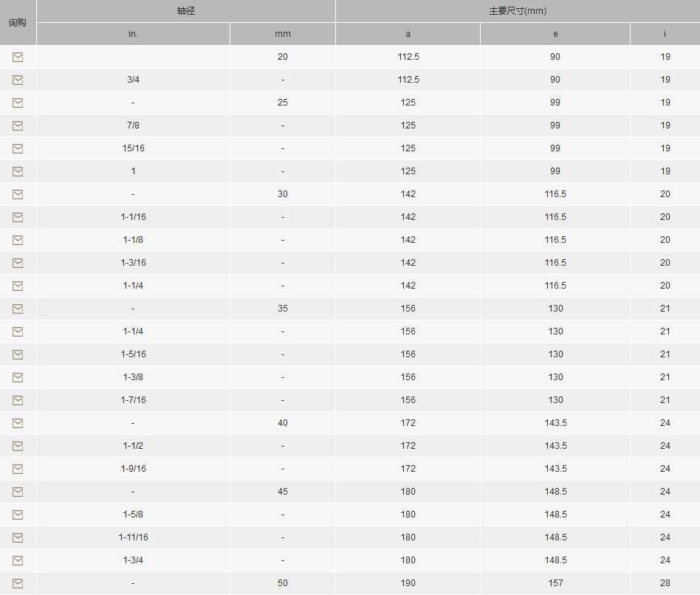Select inquiry envelope for 30 mm shaft
The width and height of the screenshot is (700, 595).
click(x=18, y=194)
